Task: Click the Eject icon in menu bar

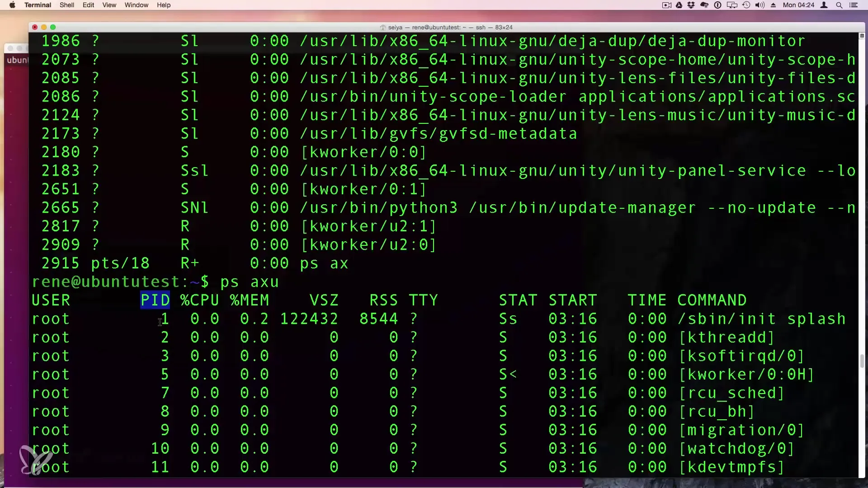Action: pyautogui.click(x=774, y=5)
